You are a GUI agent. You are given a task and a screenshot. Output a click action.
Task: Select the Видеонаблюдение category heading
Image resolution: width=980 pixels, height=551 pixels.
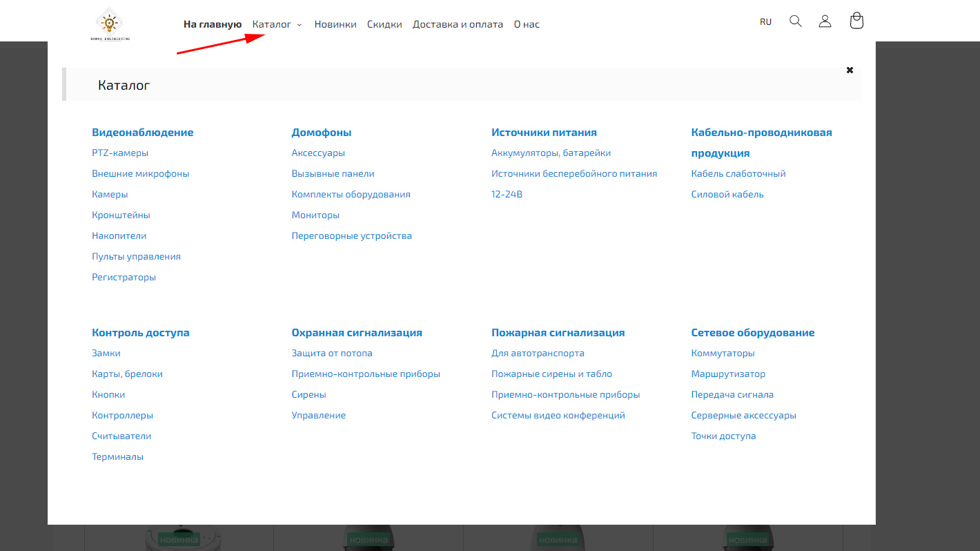[142, 133]
